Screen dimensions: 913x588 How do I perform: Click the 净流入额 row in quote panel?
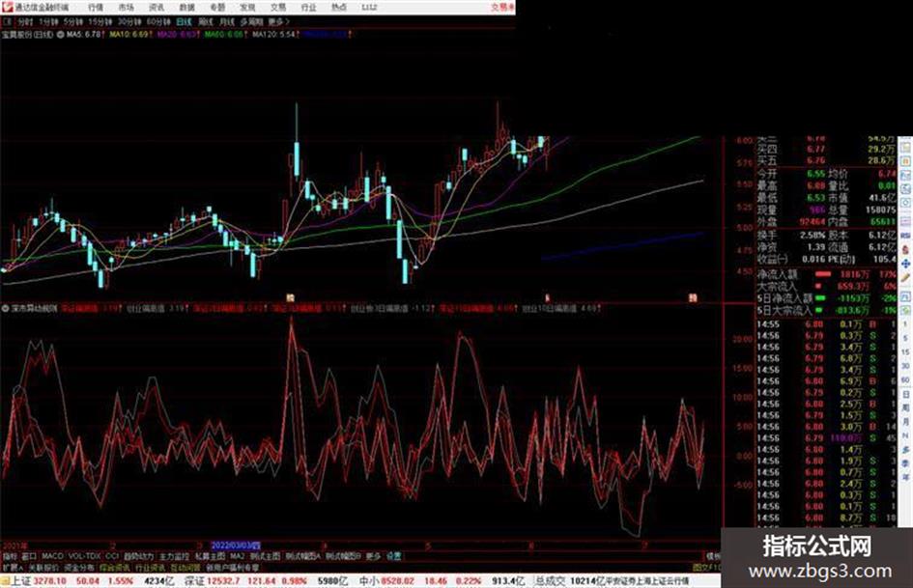tap(827, 273)
